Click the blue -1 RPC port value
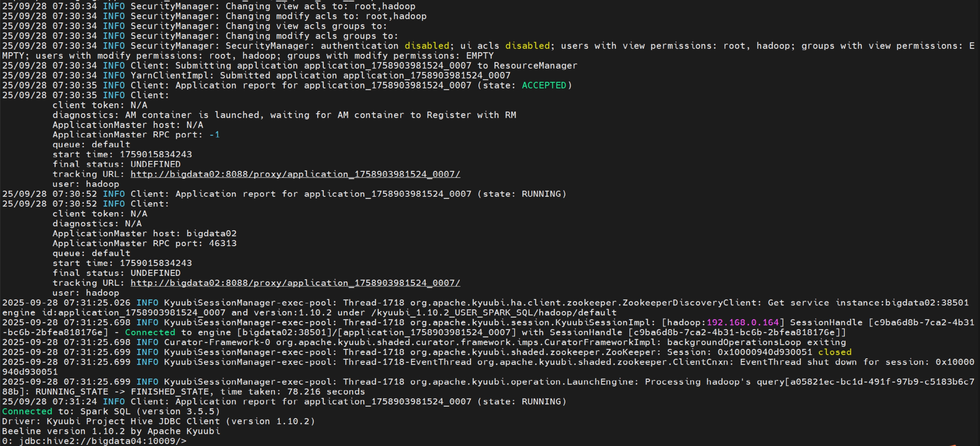 tap(215, 135)
